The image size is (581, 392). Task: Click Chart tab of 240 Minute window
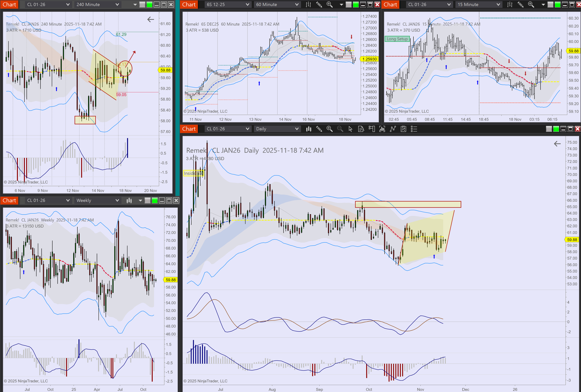tap(9, 4)
